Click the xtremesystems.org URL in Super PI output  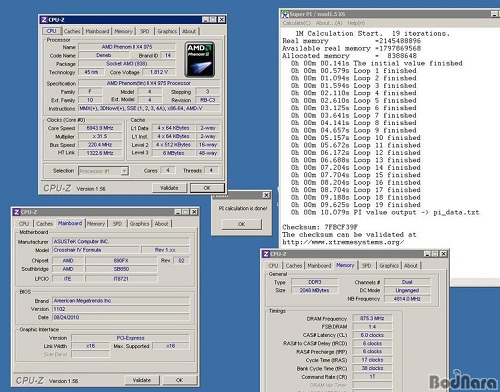pos(343,242)
